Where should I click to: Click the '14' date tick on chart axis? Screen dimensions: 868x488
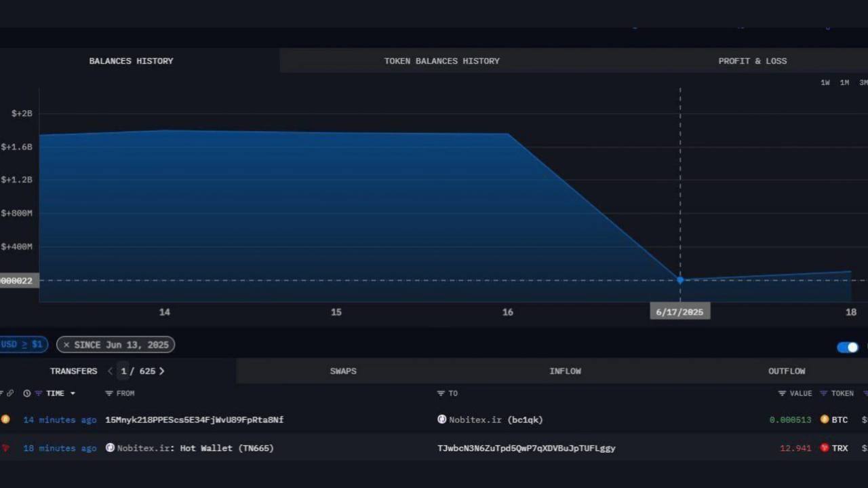click(165, 312)
